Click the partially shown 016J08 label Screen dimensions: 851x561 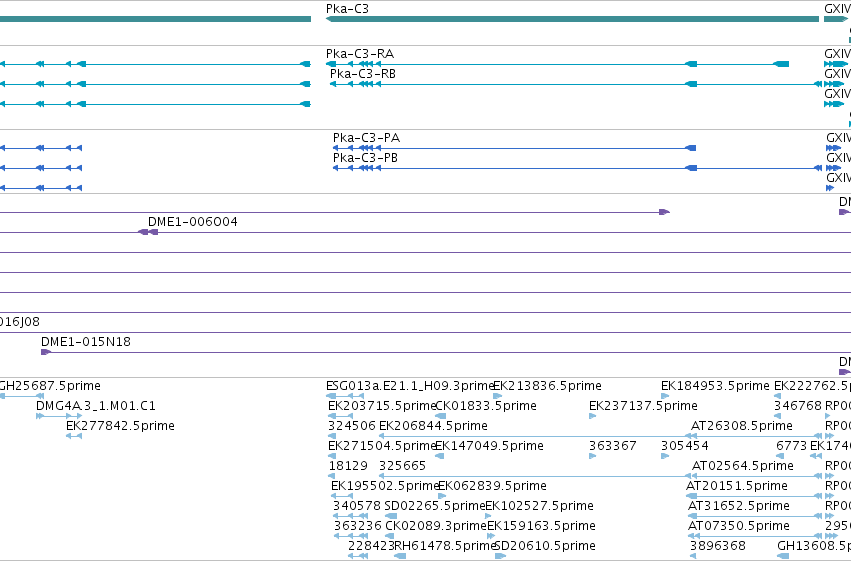point(20,322)
